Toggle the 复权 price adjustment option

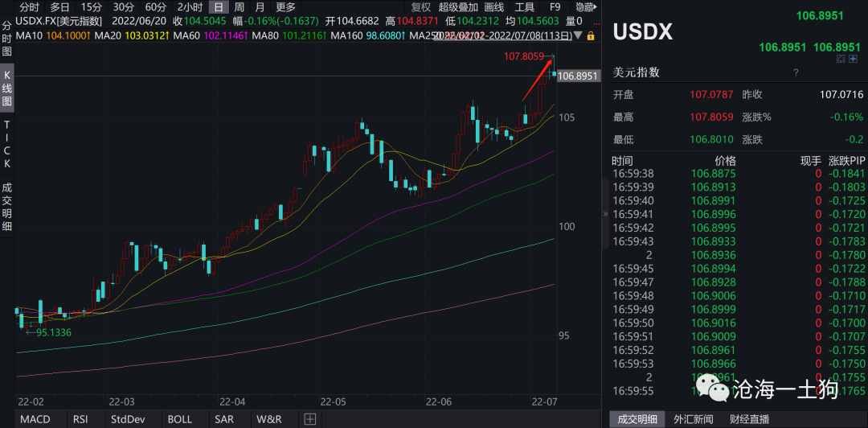(x=421, y=7)
